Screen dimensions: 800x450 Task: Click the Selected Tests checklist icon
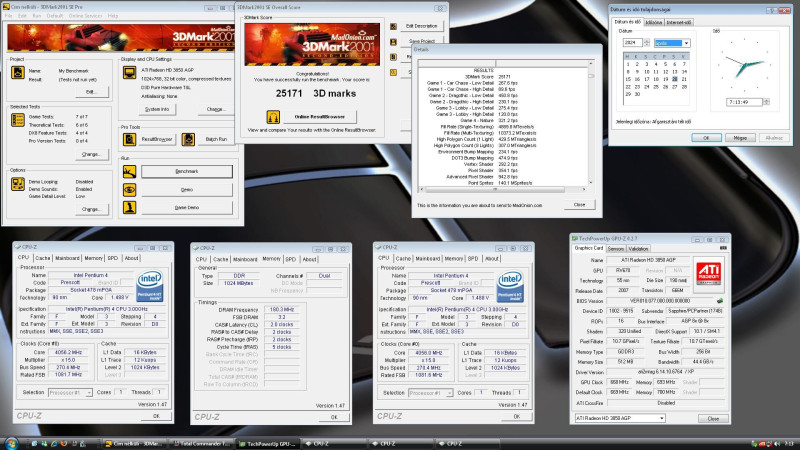[18, 120]
